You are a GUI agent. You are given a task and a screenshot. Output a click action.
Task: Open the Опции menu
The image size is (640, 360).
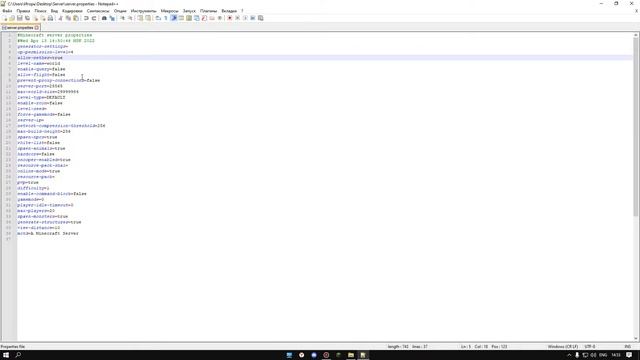tap(120, 11)
